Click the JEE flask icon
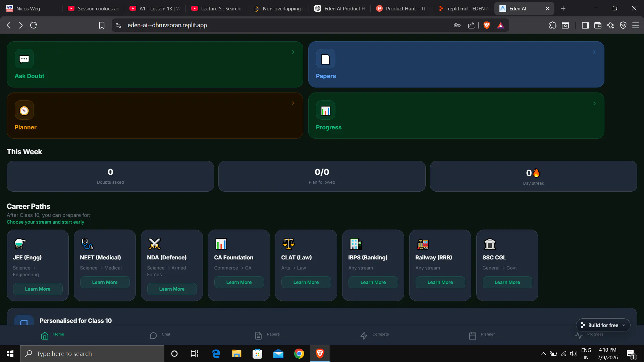The width and height of the screenshot is (644, 362). click(20, 244)
